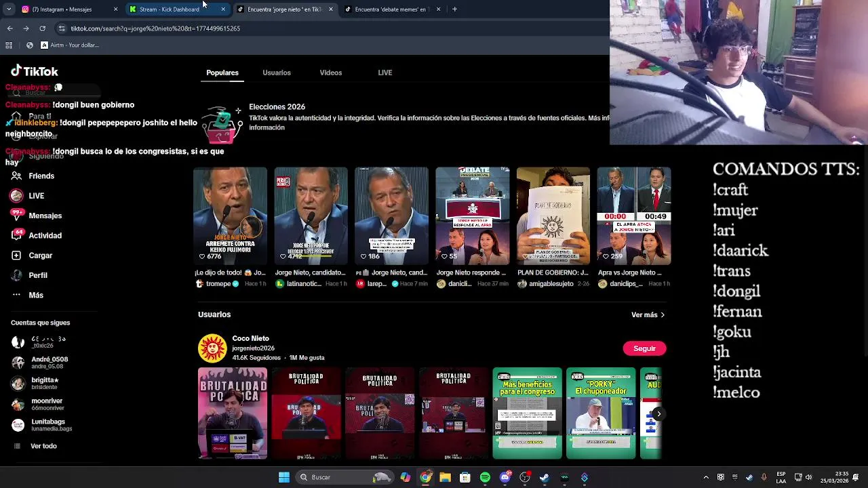Open Airtm bookmark

[x=70, y=45]
